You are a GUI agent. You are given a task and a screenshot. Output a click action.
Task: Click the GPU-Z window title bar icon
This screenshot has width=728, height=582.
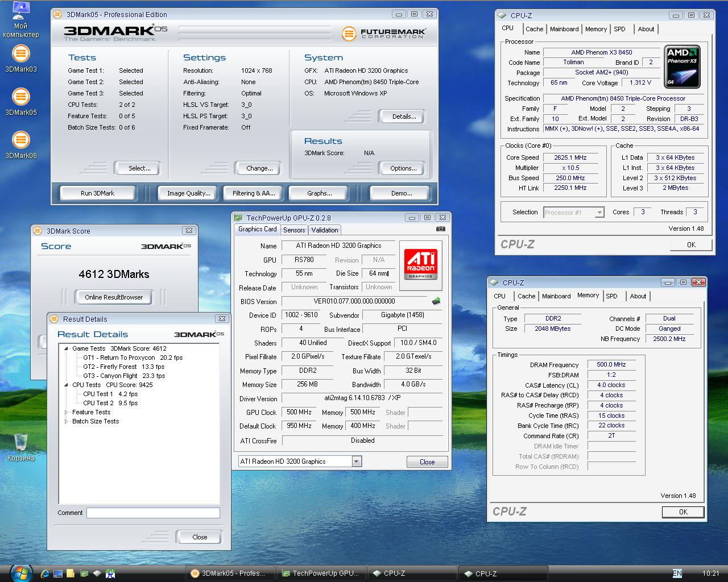pyautogui.click(x=239, y=218)
